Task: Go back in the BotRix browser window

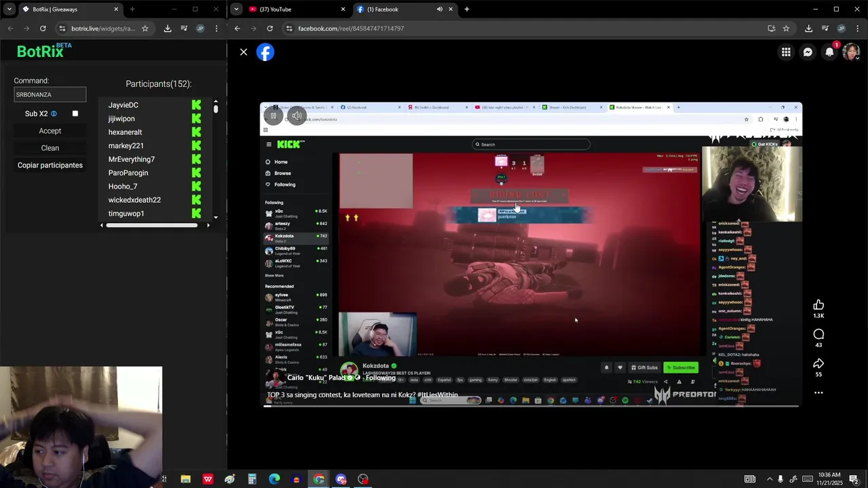Action: [10, 28]
